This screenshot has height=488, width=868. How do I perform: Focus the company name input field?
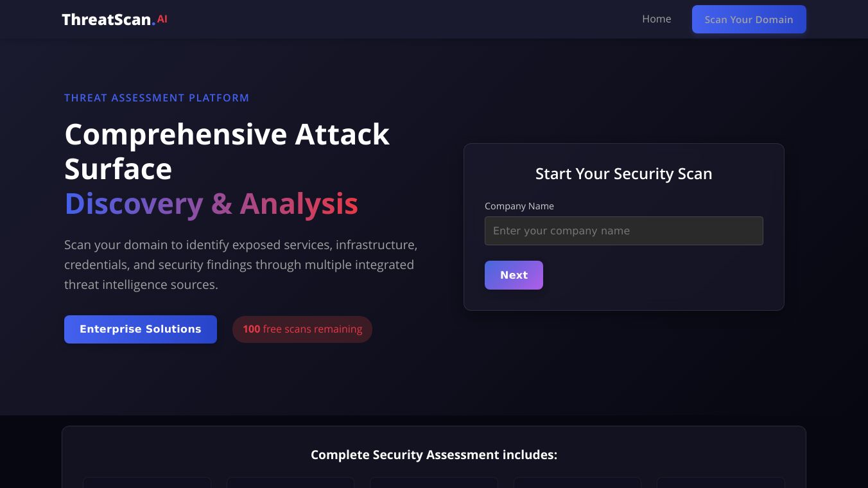click(623, 231)
